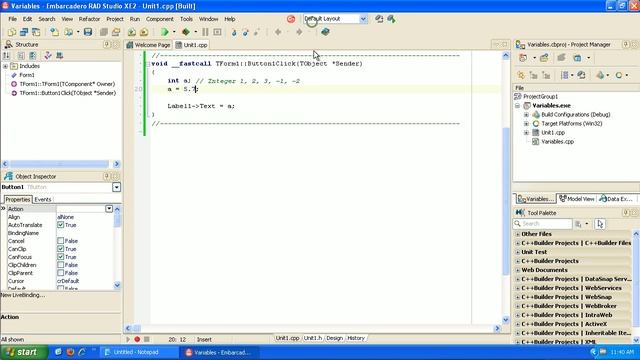The width and height of the screenshot is (640, 360).
Task: Select Variables.cpp in Project Manager
Action: (557, 142)
